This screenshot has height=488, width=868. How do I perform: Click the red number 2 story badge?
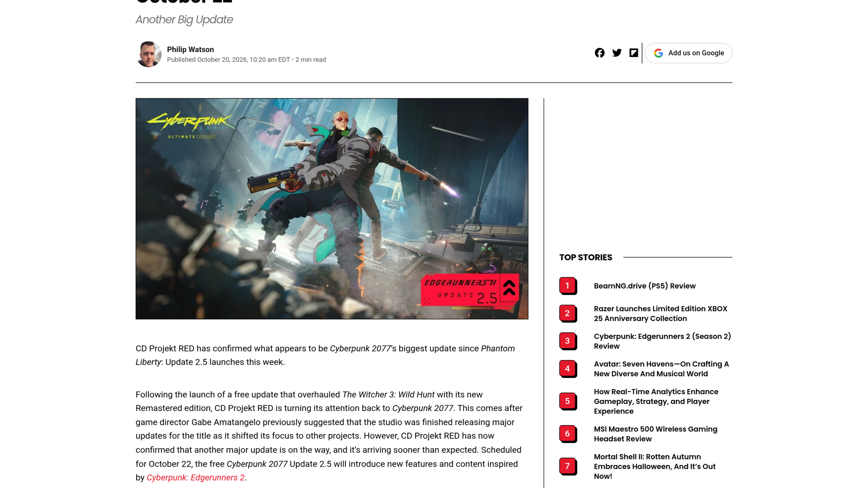click(568, 313)
